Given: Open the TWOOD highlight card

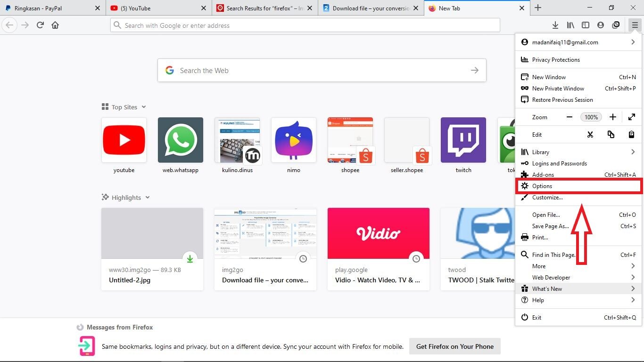Looking at the screenshot, I should 478,249.
